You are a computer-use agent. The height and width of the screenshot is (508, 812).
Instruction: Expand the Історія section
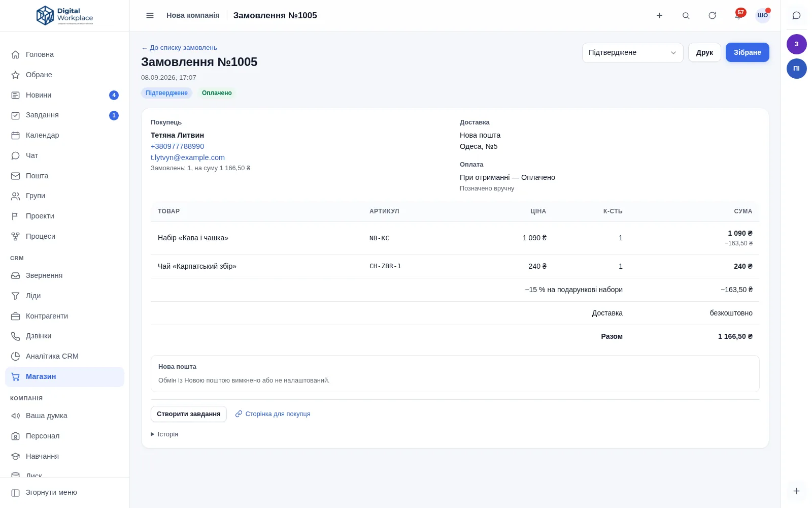(x=164, y=434)
